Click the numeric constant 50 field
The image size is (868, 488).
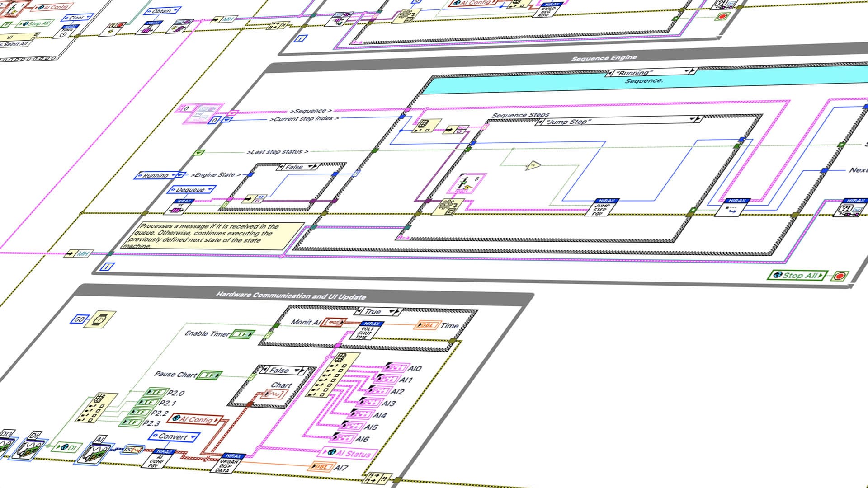click(x=79, y=319)
